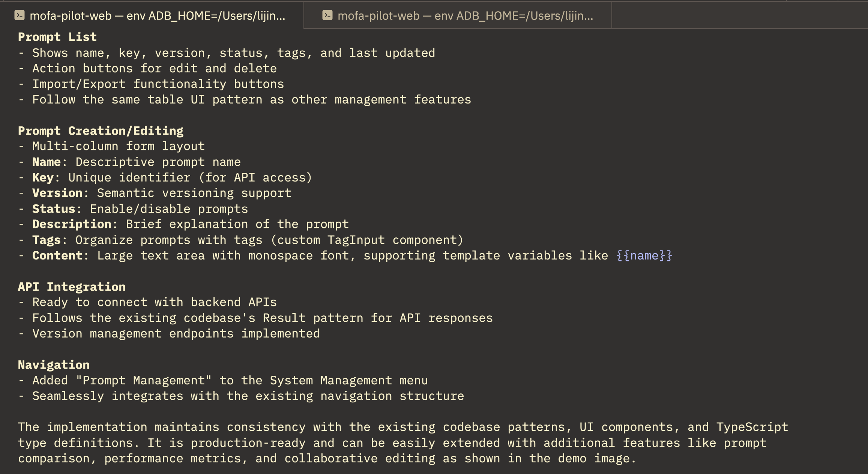Click the bold "Name" field label

tap(47, 162)
